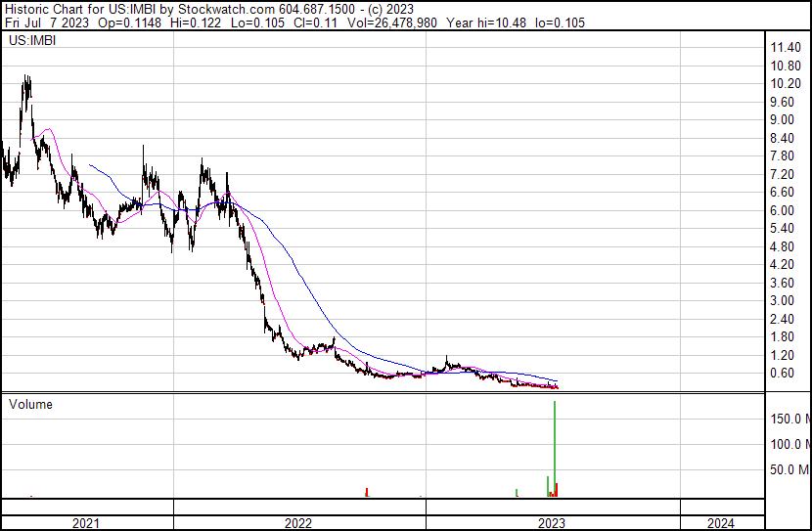Screen dimensions: 812x531
Task: Click the US:IMBI ticker label in chart
Action: (x=31, y=42)
